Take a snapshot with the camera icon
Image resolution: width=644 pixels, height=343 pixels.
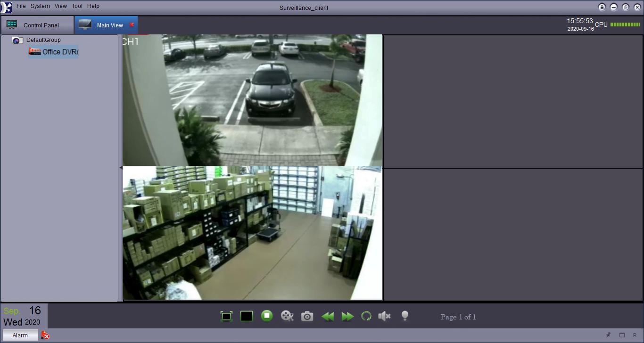(307, 317)
